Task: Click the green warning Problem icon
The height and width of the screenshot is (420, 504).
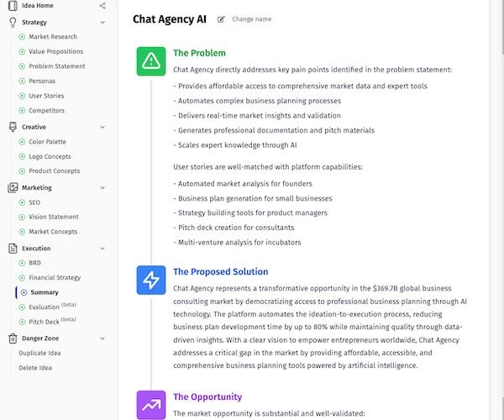Action: click(x=151, y=61)
